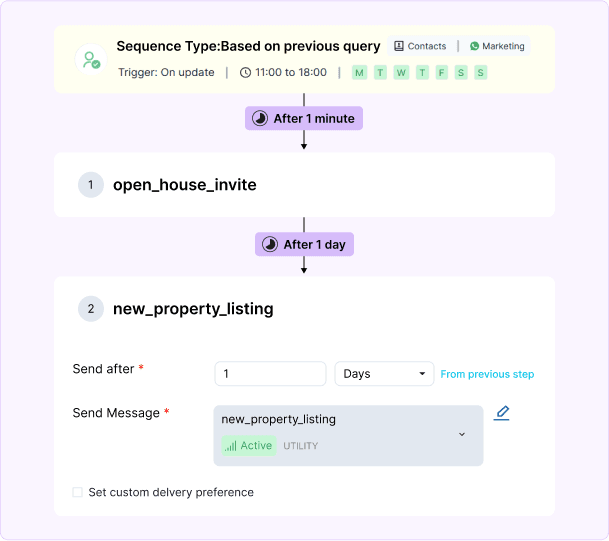Expand the new_property_listing message dropdown
The image size is (609, 541).
pos(461,434)
